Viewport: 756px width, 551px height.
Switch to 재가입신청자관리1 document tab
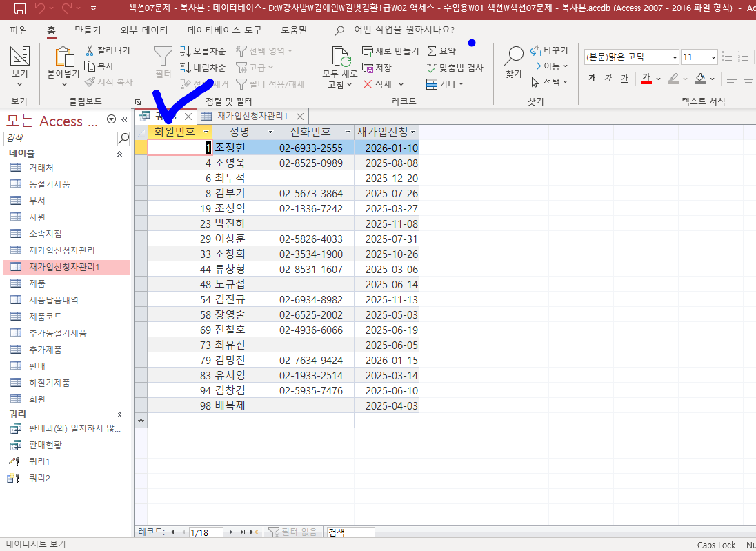252,116
